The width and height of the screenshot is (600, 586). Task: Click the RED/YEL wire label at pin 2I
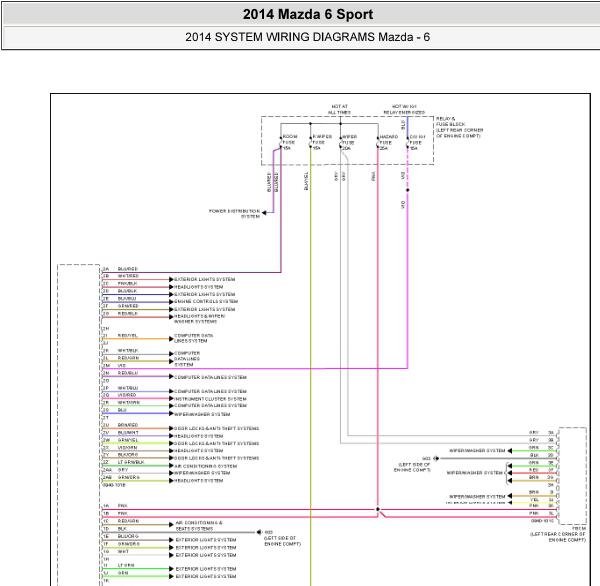[x=127, y=336]
